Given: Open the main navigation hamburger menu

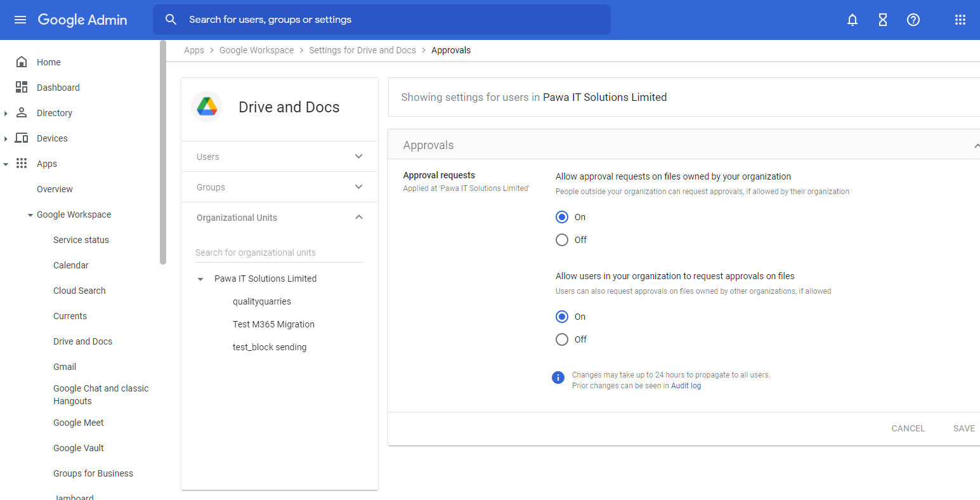Looking at the screenshot, I should tap(20, 20).
